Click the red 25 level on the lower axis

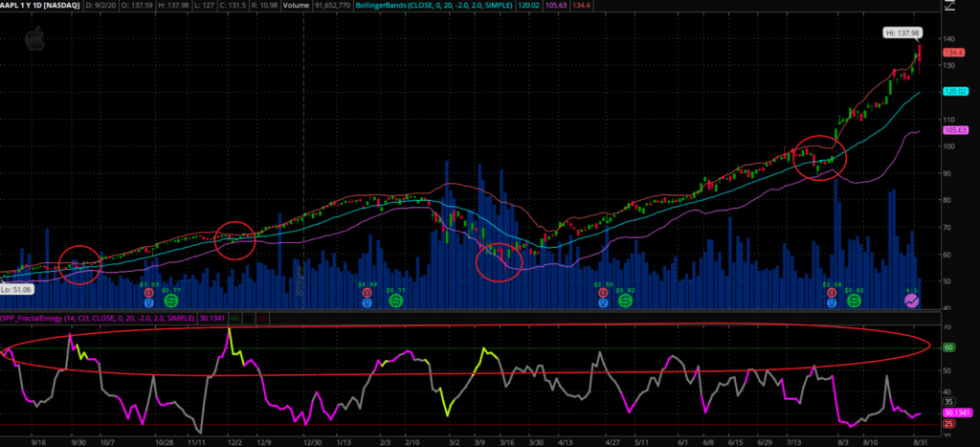tap(947, 423)
